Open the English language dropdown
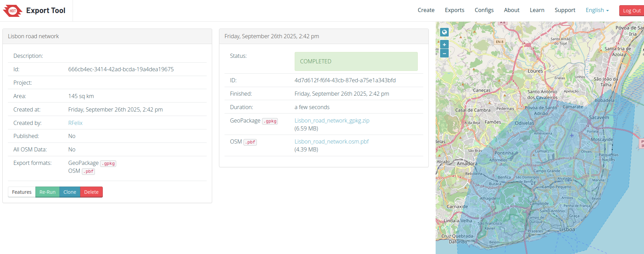644x254 pixels. 597,10
